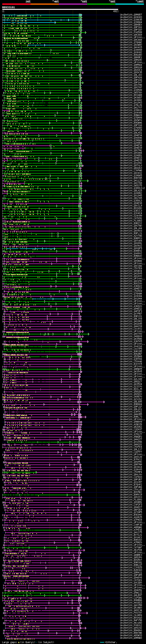
Task: Select the UniRef100_P08012 label
Action: pos(131,625)
